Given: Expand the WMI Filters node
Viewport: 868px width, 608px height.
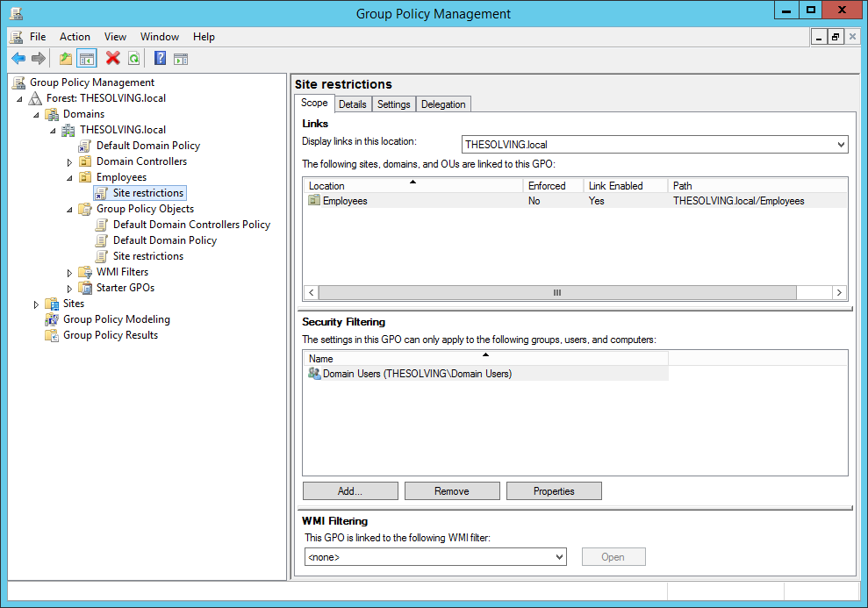Looking at the screenshot, I should click(69, 273).
